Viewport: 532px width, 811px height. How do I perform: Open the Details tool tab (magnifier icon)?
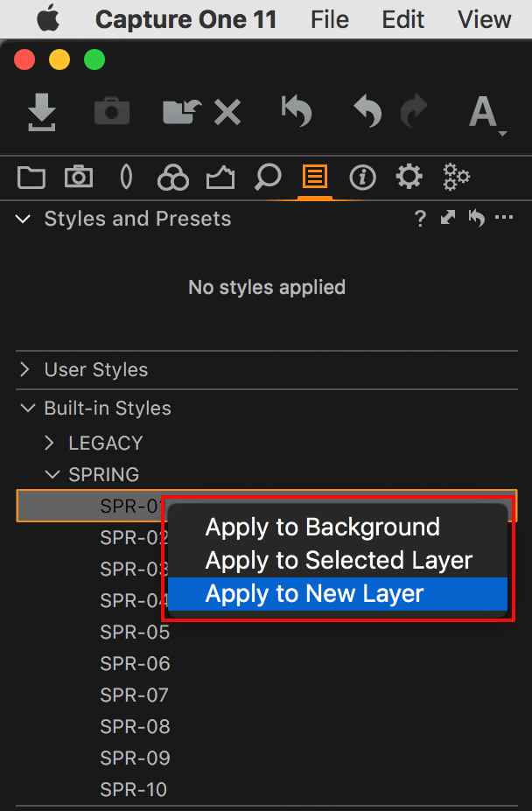coord(268,178)
